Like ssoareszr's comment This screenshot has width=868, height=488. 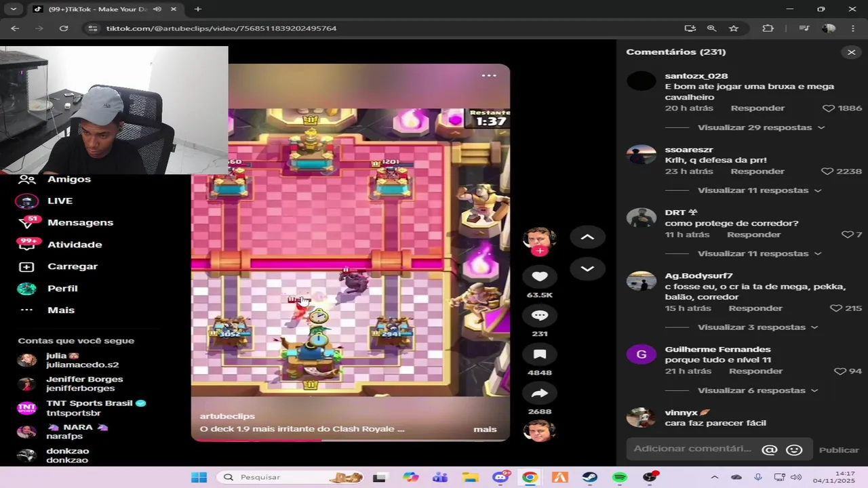tap(827, 171)
